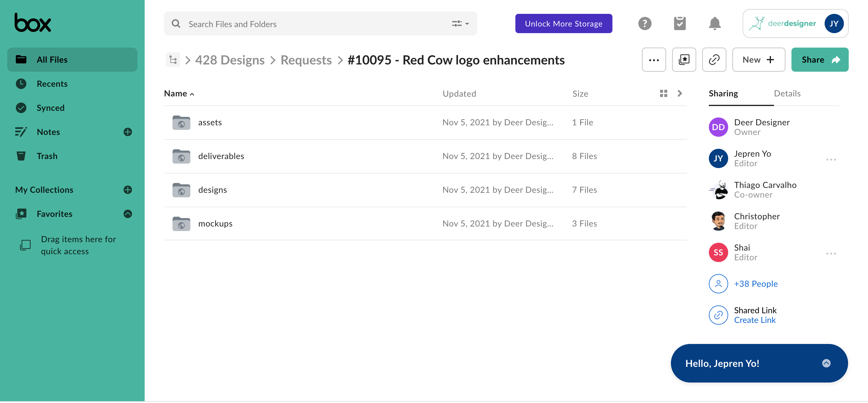This screenshot has width=868, height=403.
Task: Copy shared link chain icon button
Action: coord(714,60)
